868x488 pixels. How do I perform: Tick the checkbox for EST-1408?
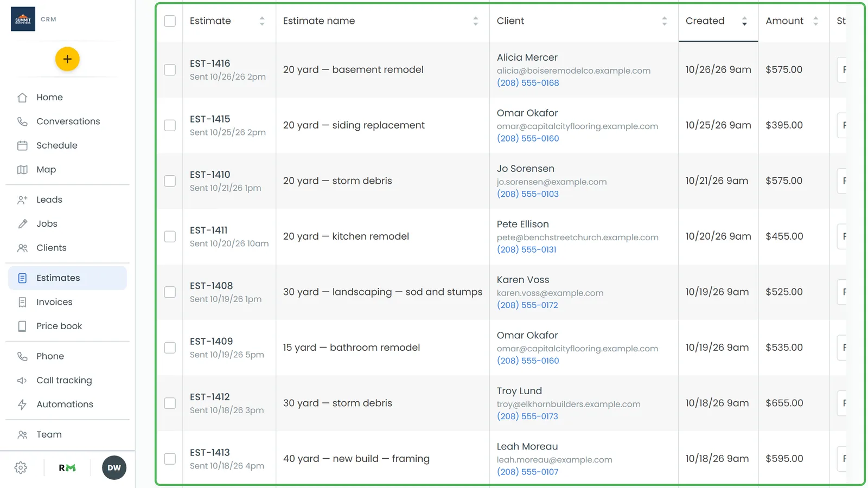click(x=170, y=292)
